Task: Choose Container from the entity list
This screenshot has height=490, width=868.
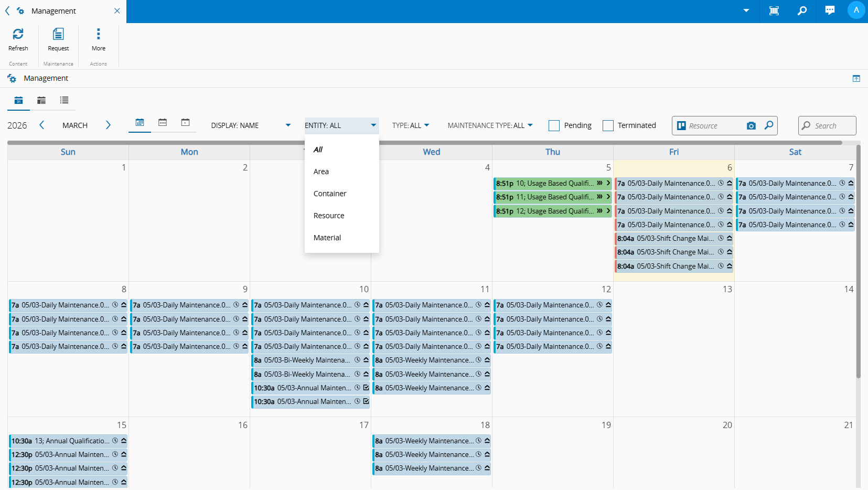Action: coord(341,194)
